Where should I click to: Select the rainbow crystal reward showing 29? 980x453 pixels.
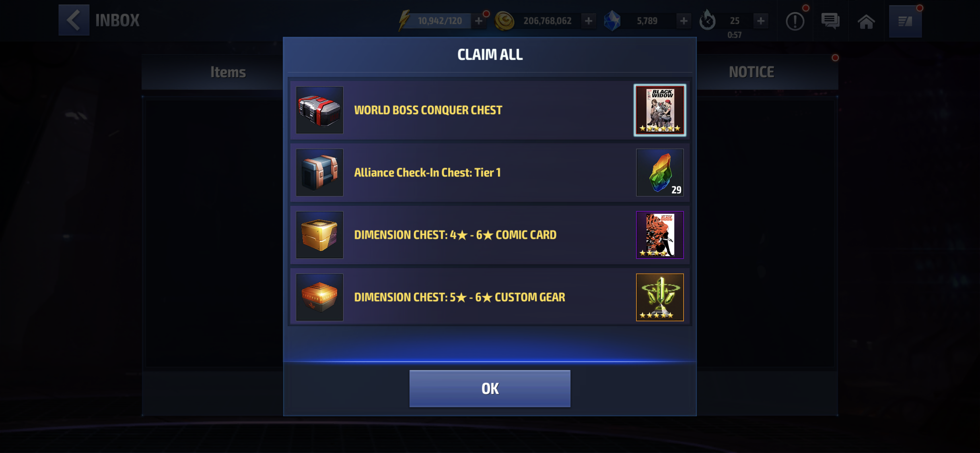coord(660,172)
